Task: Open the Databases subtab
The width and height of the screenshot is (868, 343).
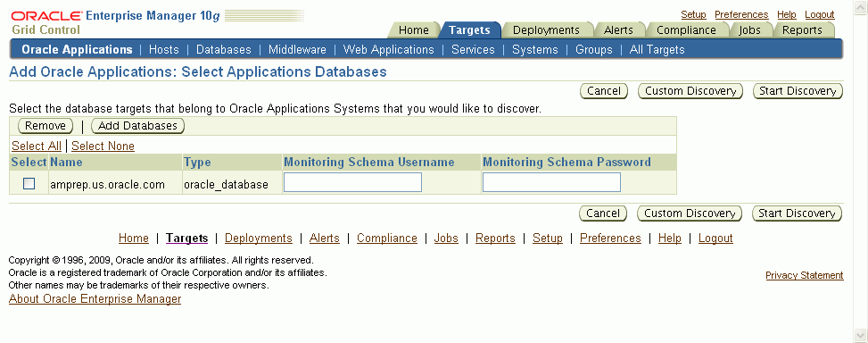Action: click(x=224, y=49)
